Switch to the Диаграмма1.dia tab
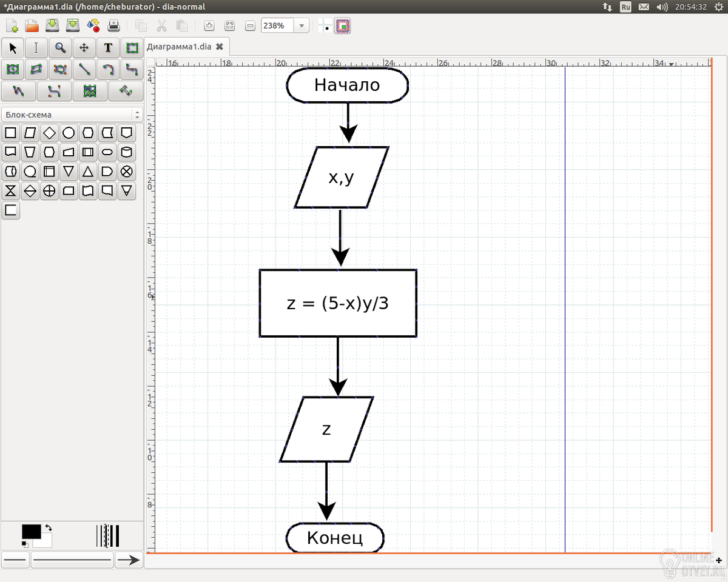This screenshot has width=728, height=582. pos(179,46)
